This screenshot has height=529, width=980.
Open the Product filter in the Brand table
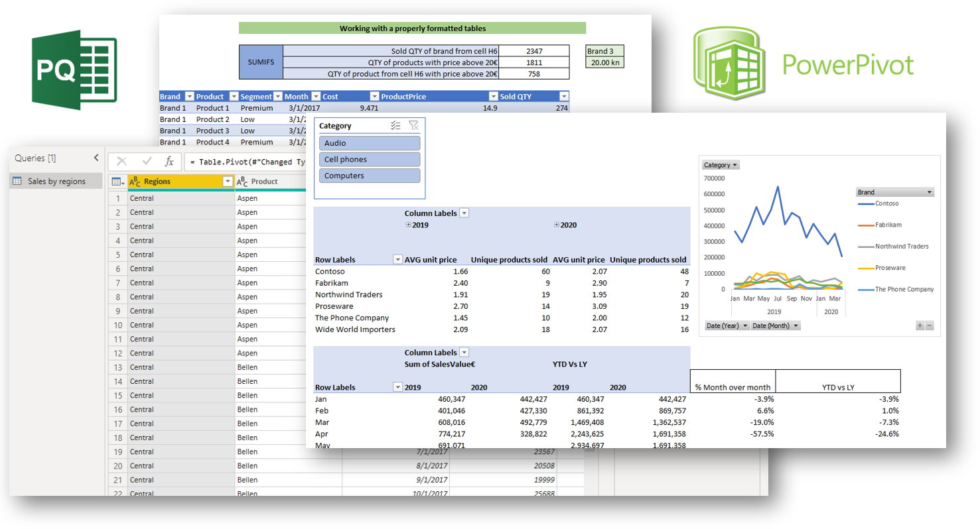tap(233, 97)
